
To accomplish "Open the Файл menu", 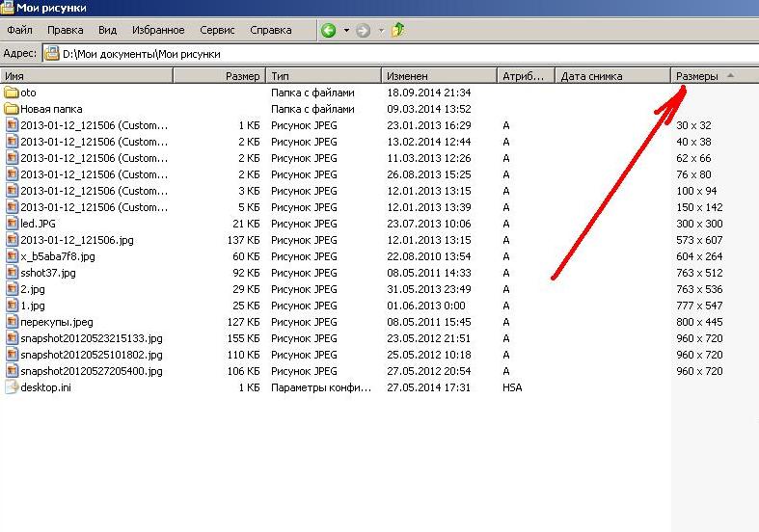I will [19, 30].
